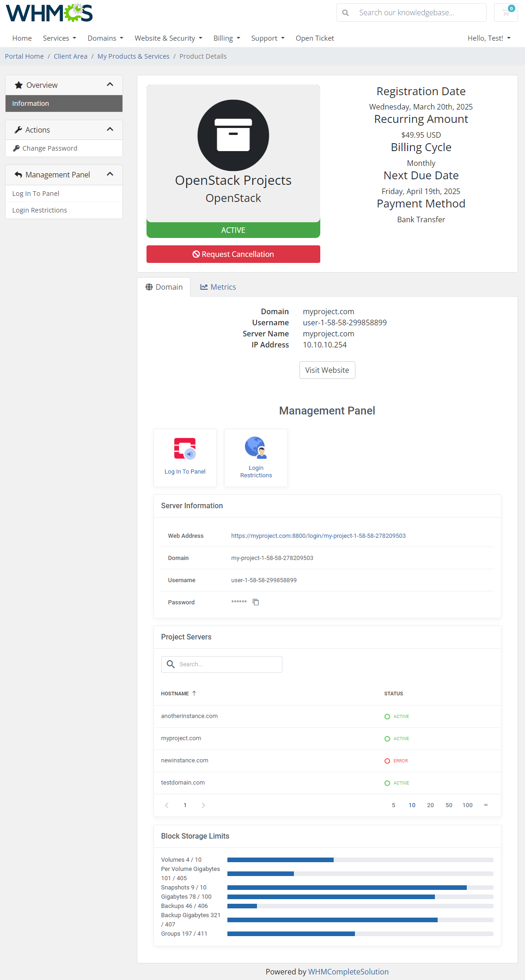This screenshot has width=525, height=980.
Task: Go to next page of project servers
Action: [x=203, y=805]
